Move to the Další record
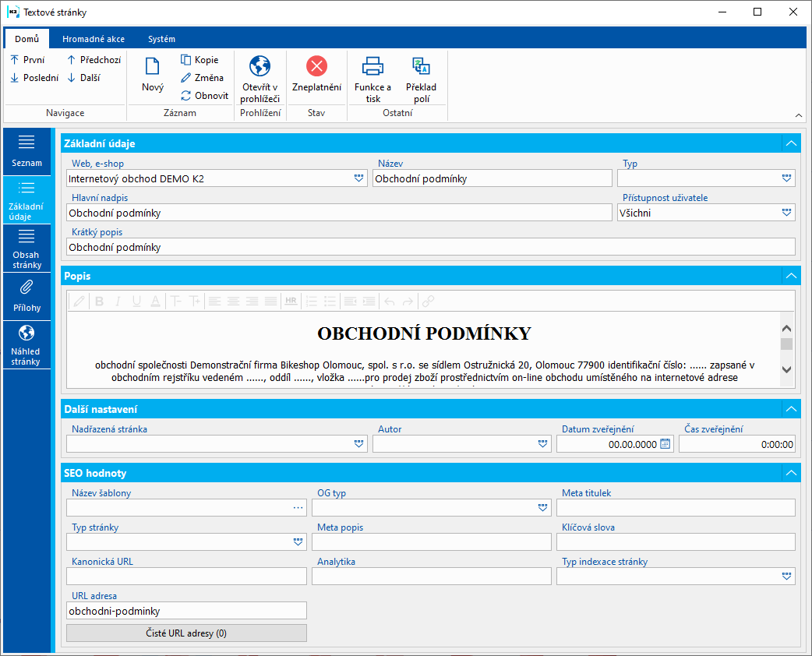 [x=83, y=78]
